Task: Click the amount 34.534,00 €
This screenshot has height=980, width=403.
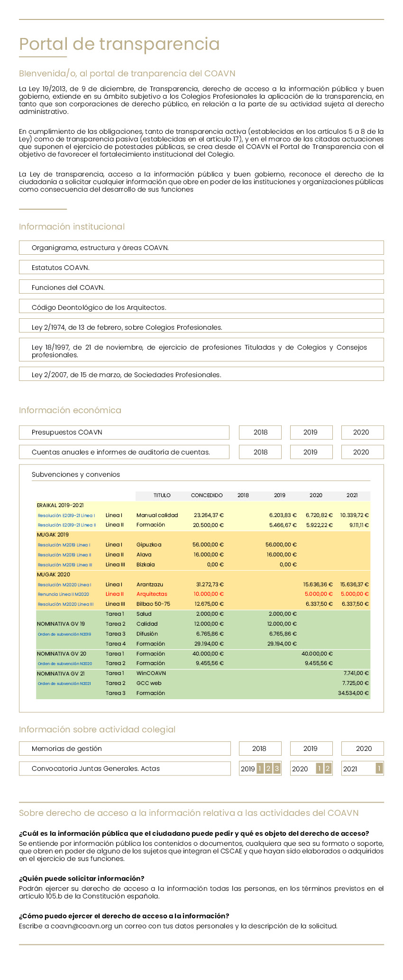Action: point(354,693)
